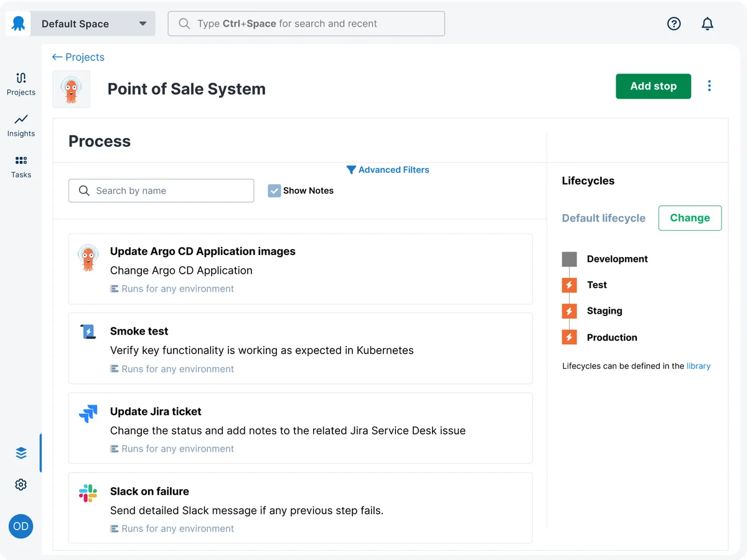Screen dimensions: 747x560
Task: Open the three-dot overflow menu
Action: [x=709, y=86]
